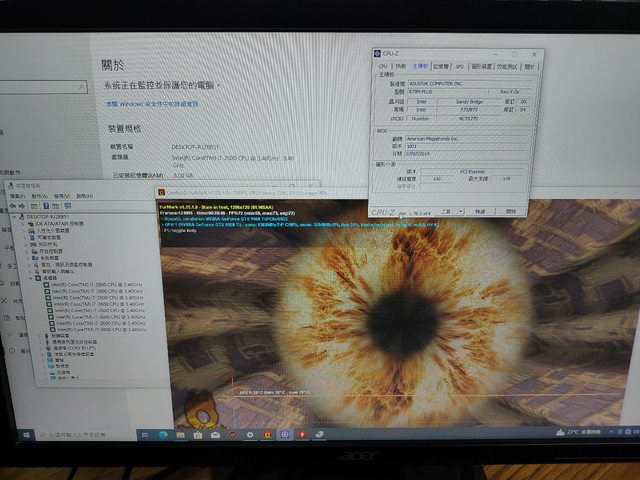The height and width of the screenshot is (480, 640).
Task: Collapse the 處理器 (Processors) node in Device Manager
Action: click(x=35, y=277)
